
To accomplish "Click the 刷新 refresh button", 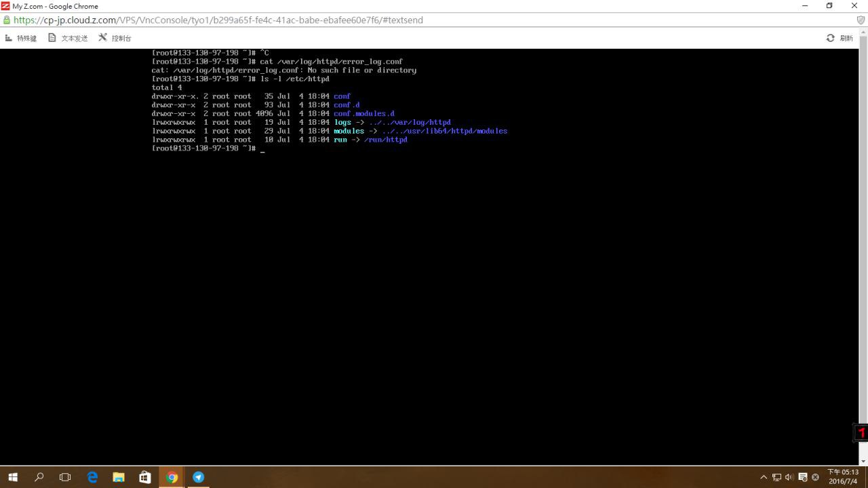I will (x=840, y=38).
